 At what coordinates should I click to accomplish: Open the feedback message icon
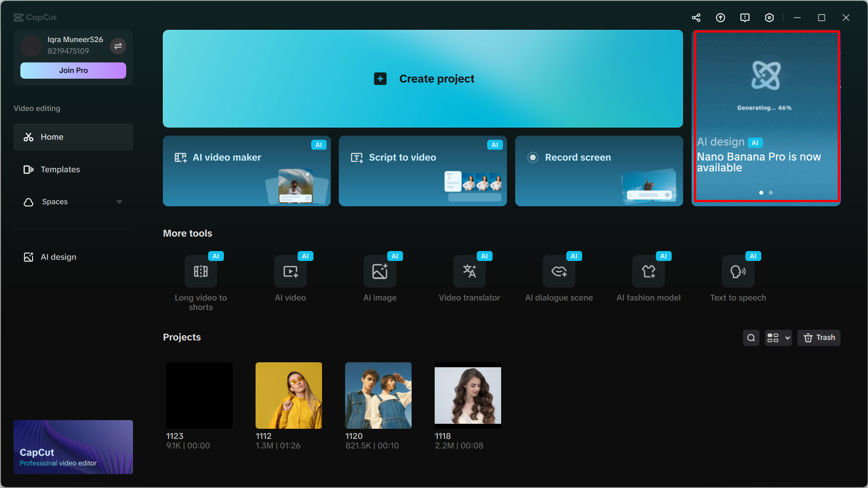745,18
